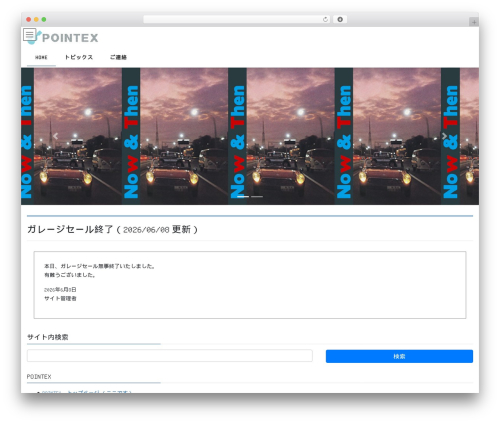Select the first carousel slide indicator
Viewport: 500px width, 423px height.
pos(243,197)
